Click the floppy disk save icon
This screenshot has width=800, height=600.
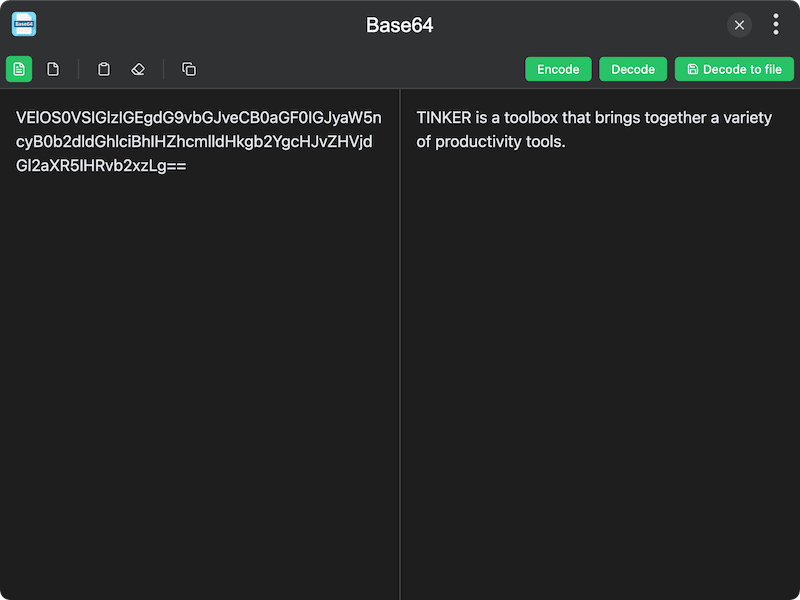coord(693,69)
